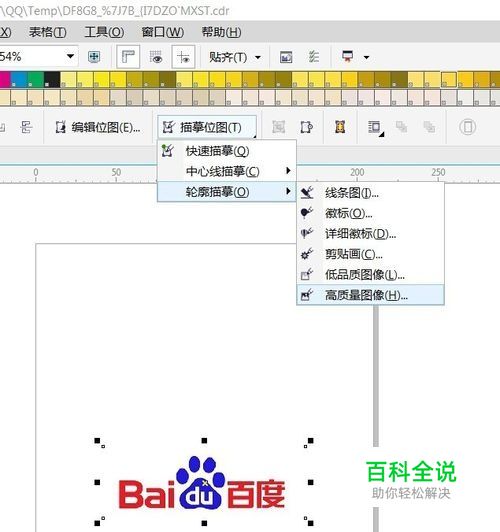
Task: Select 线条图(I)... line art trace
Action: (370, 193)
